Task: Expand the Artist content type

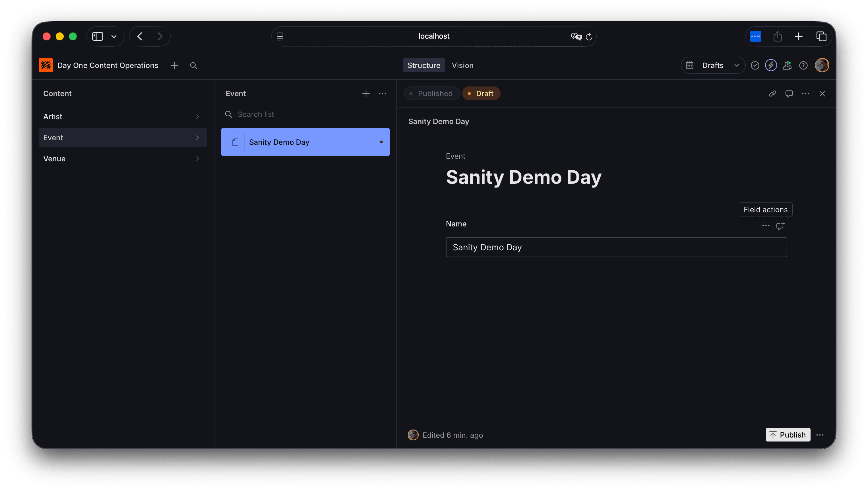Action: (x=122, y=117)
